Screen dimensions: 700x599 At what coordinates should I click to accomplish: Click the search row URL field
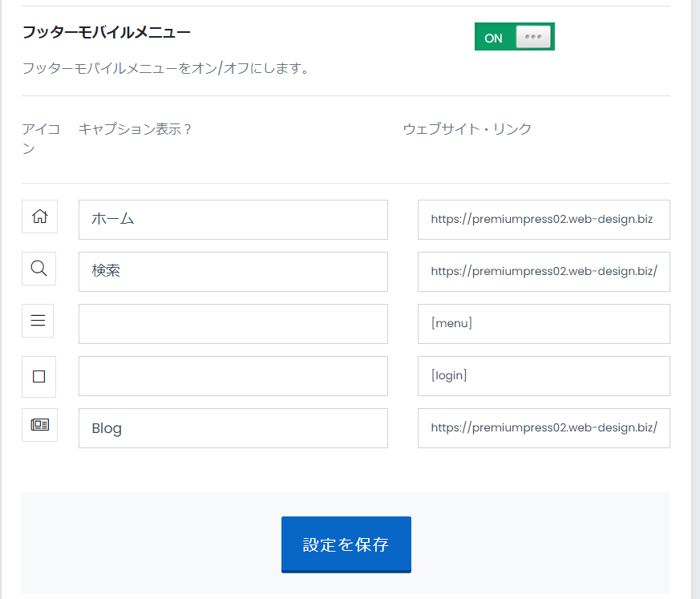click(544, 272)
